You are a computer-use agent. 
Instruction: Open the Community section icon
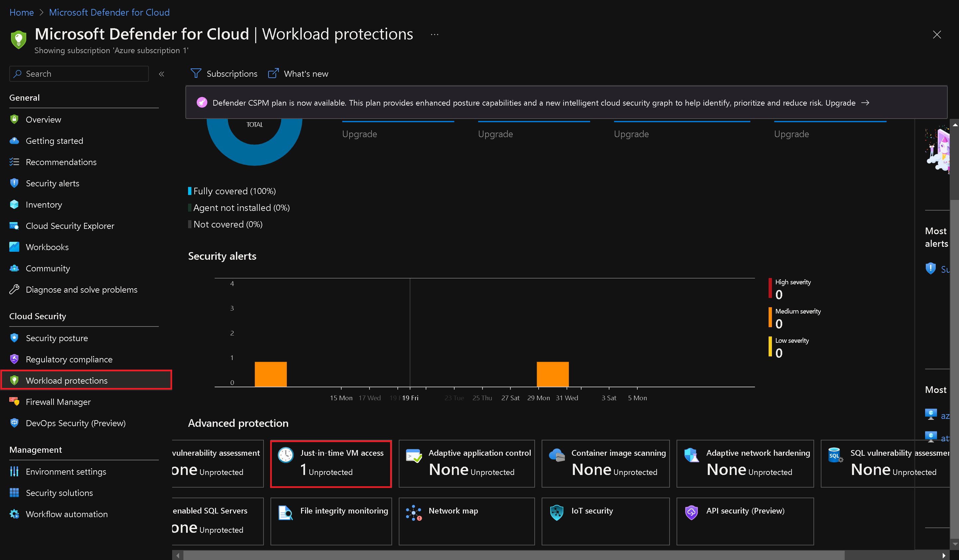point(14,268)
